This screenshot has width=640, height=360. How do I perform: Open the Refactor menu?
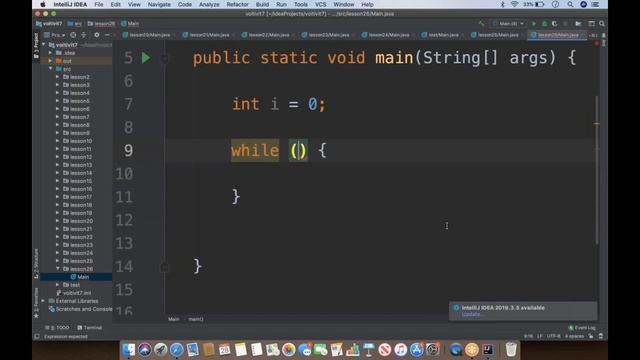click(237, 4)
